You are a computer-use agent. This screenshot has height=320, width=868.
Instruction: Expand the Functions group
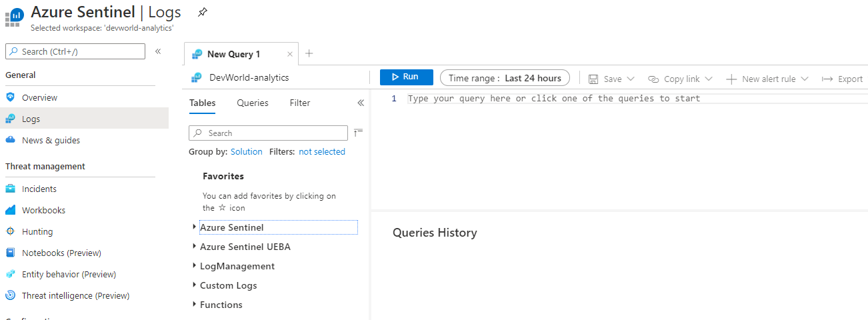click(194, 305)
